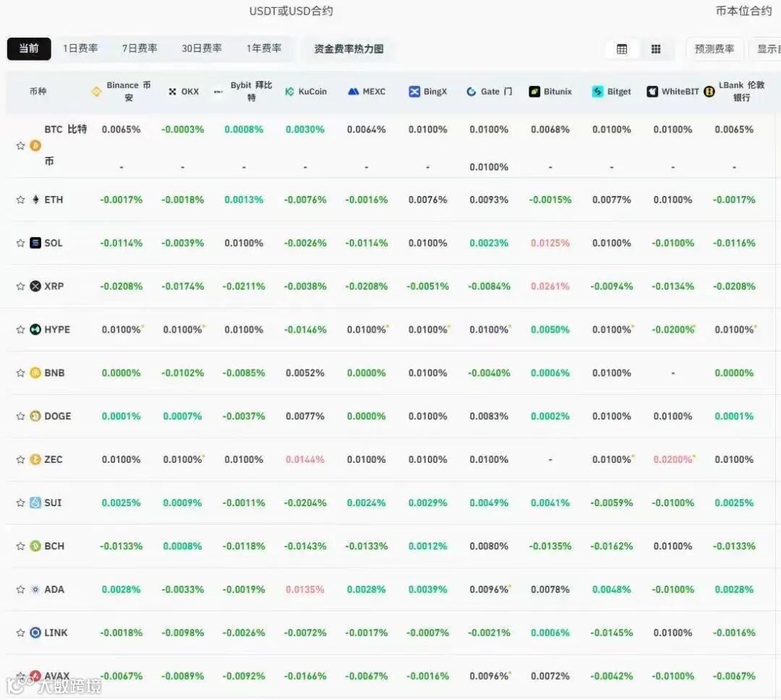Click the OKX exchange logo
781x700 pixels.
pos(172,92)
